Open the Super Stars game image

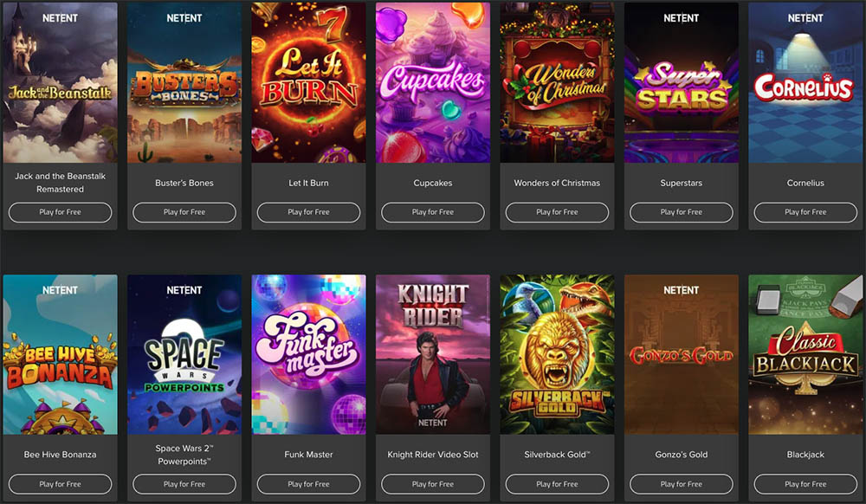click(x=682, y=82)
